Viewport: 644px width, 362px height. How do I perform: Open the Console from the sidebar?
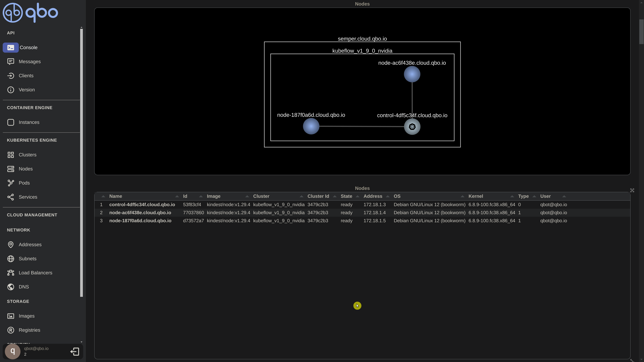28,47
